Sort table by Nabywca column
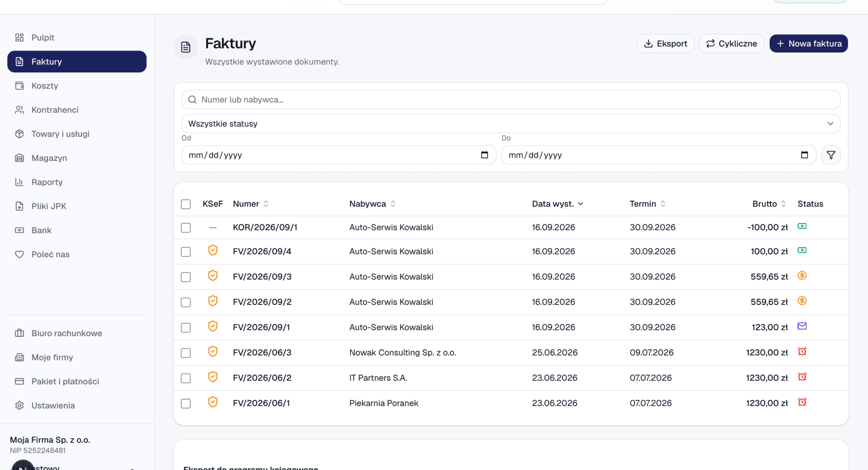The image size is (868, 470). point(373,204)
